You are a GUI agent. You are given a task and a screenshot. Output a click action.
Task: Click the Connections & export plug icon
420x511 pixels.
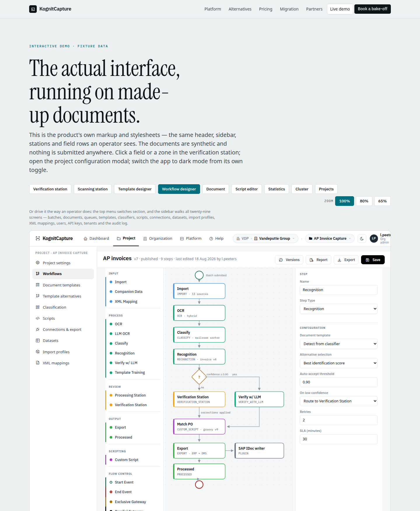(x=38, y=329)
